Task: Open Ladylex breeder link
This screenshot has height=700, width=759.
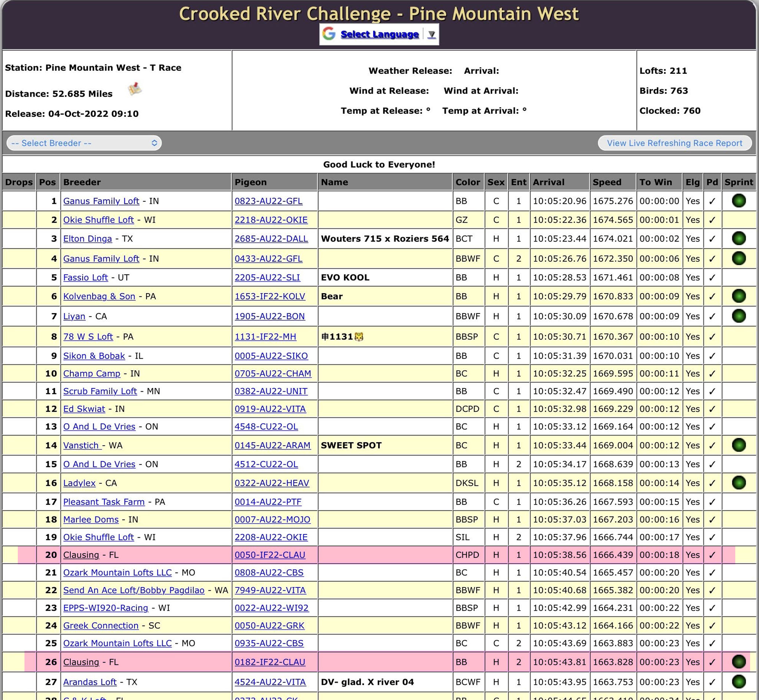Action: [79, 483]
